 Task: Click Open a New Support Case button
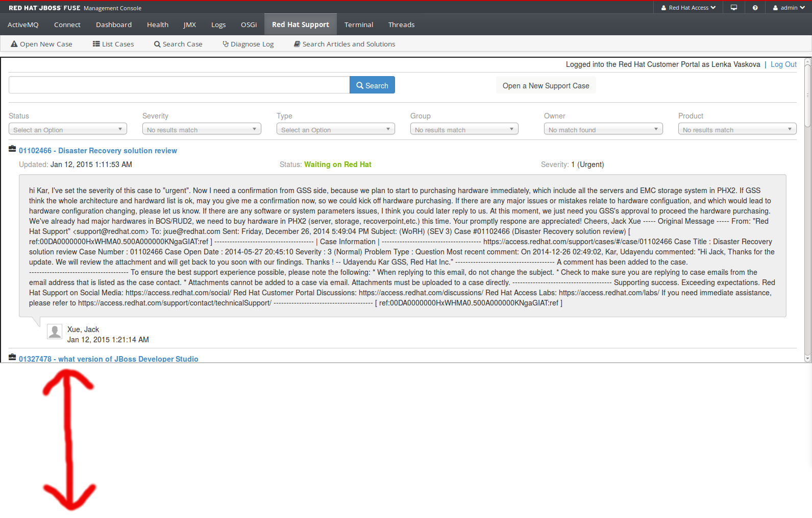click(546, 86)
